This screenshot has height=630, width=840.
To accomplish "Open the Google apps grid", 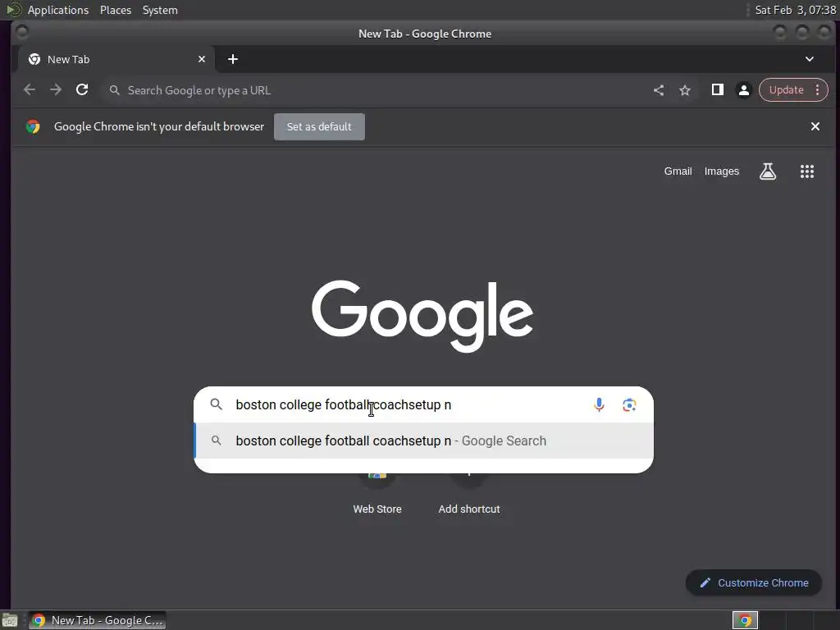I will click(x=807, y=171).
